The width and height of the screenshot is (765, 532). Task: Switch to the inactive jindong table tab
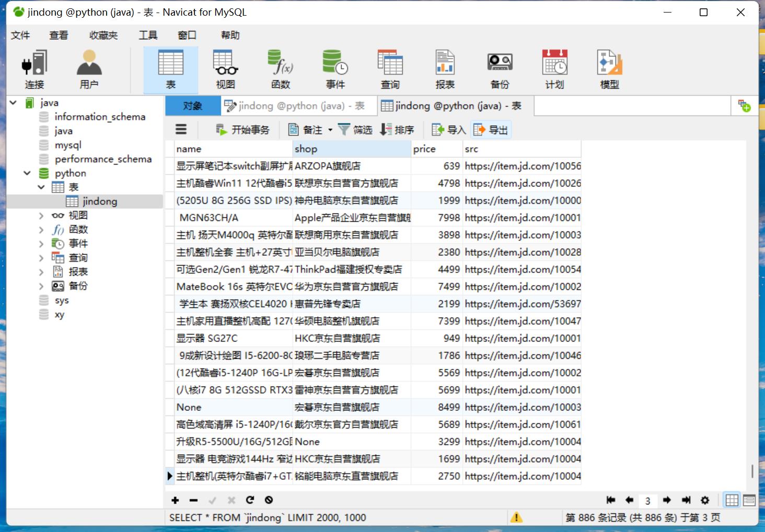click(298, 106)
